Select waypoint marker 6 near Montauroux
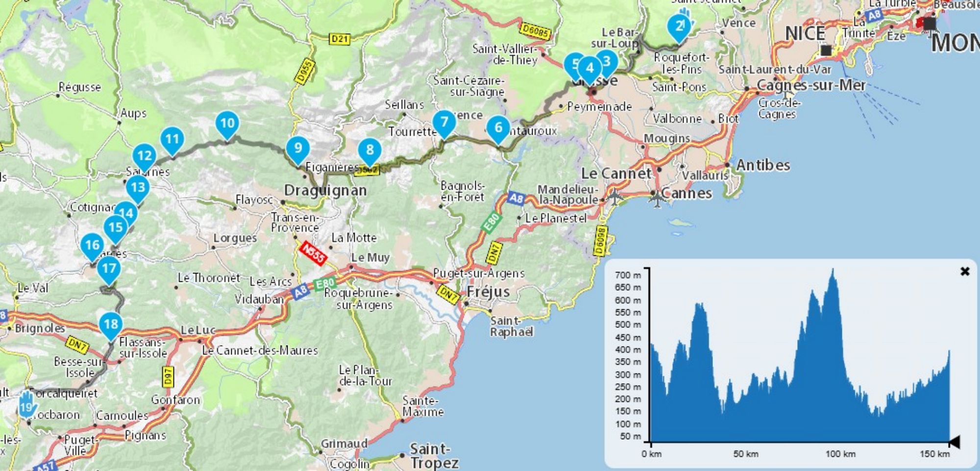This screenshot has width=980, height=471. click(x=498, y=128)
